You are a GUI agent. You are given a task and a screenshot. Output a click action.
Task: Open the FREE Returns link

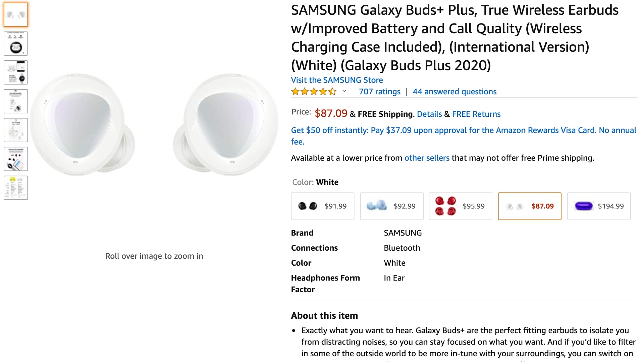(x=476, y=114)
